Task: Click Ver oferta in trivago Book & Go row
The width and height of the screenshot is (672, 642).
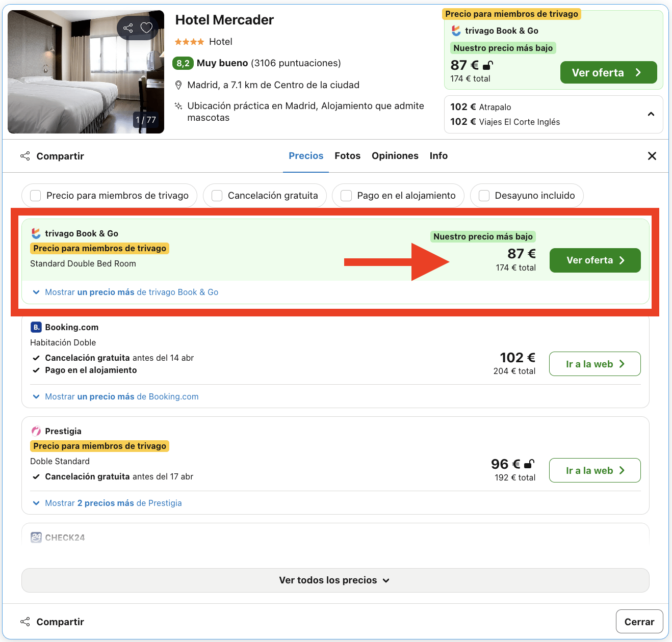Action: coord(595,260)
